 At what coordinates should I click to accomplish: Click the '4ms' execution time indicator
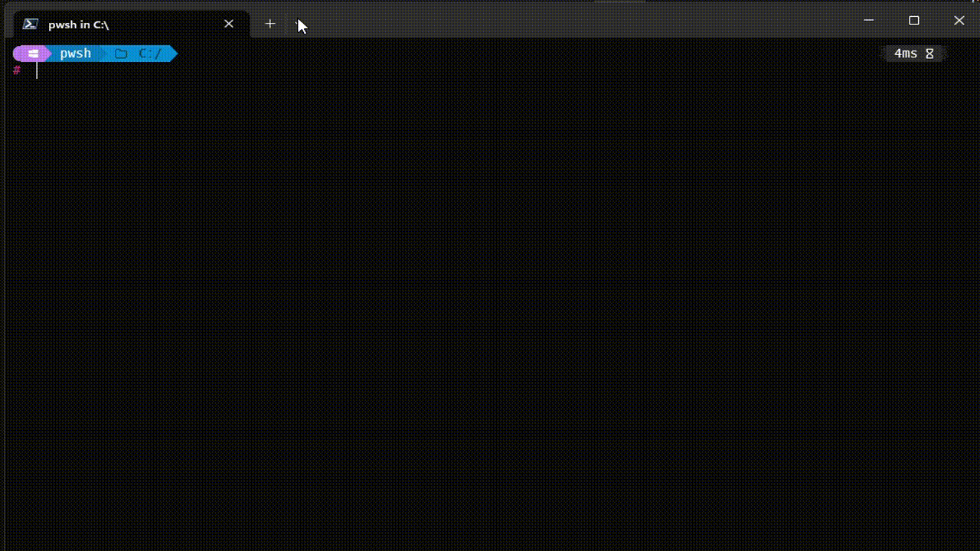pos(906,54)
